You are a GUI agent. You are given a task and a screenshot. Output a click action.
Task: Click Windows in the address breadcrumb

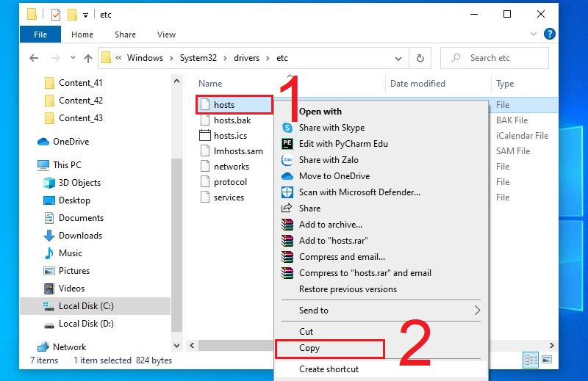click(145, 58)
